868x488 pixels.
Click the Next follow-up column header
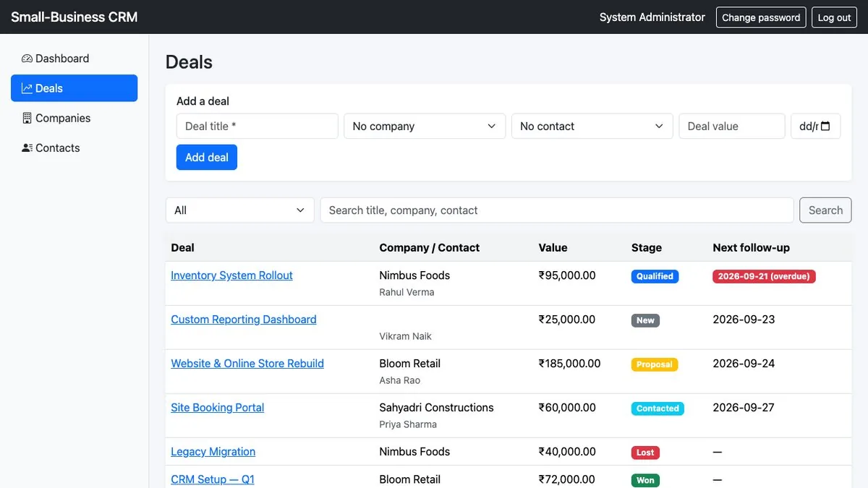coord(751,247)
